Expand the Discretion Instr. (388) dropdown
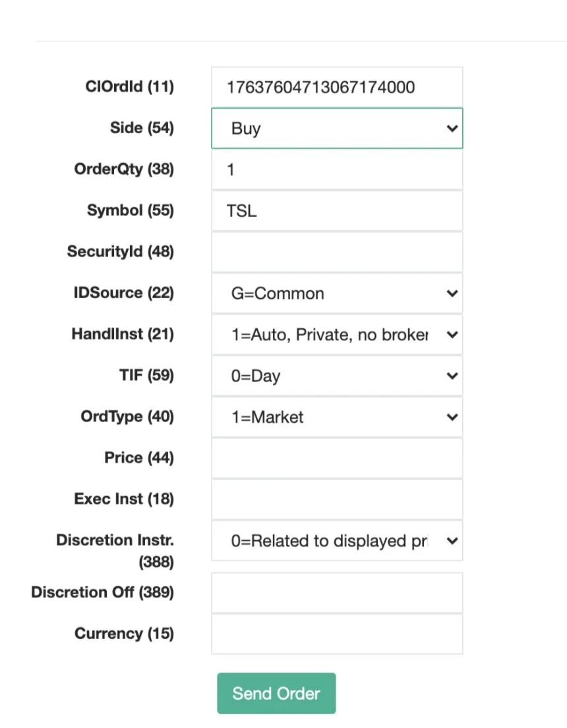 click(x=337, y=541)
